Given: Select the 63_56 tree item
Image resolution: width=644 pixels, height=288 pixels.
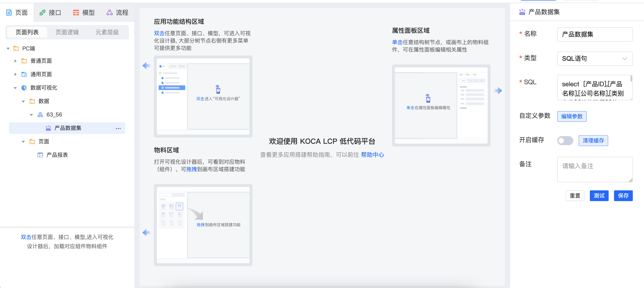Looking at the screenshot, I should click(54, 115).
